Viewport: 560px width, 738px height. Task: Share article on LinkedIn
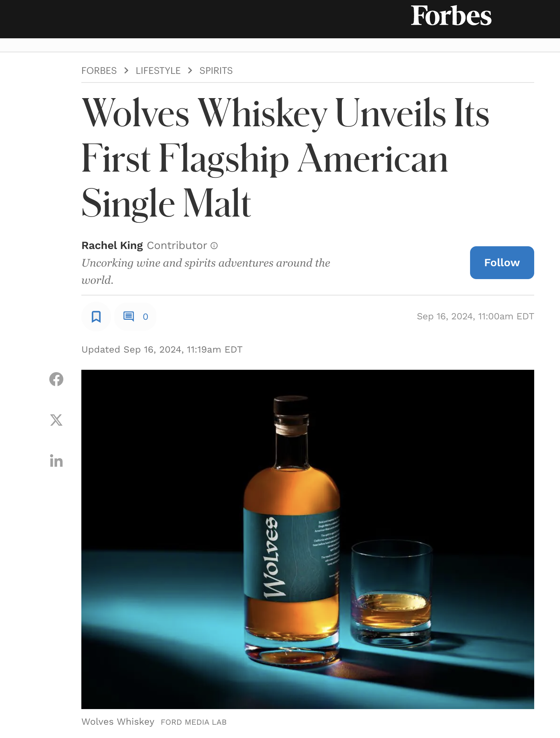(x=56, y=461)
